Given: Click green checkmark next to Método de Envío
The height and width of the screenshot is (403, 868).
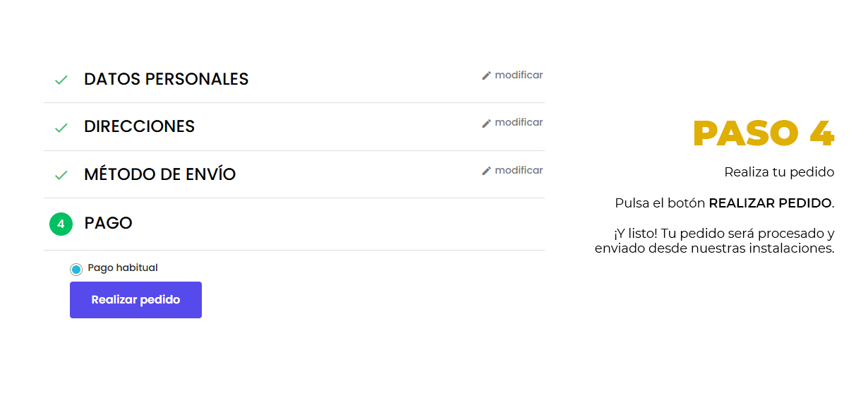Looking at the screenshot, I should click(61, 175).
